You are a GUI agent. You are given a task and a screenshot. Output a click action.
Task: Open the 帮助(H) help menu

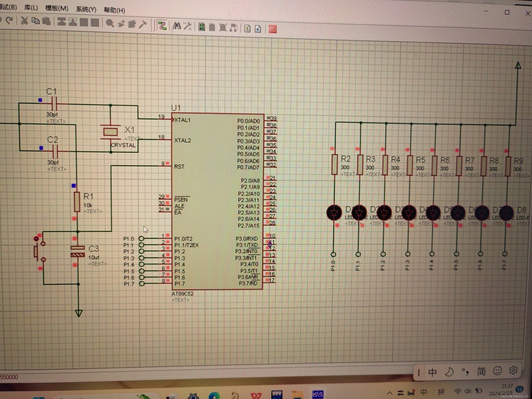[114, 10]
